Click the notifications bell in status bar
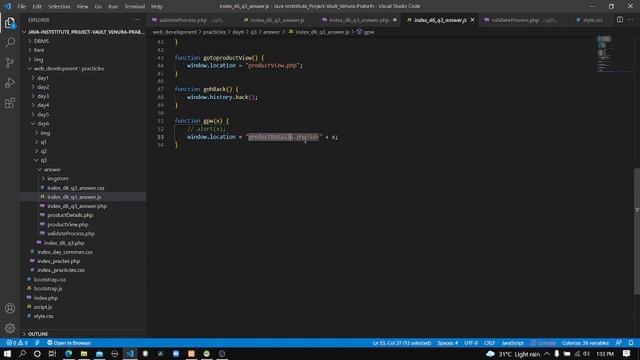 click(631, 343)
